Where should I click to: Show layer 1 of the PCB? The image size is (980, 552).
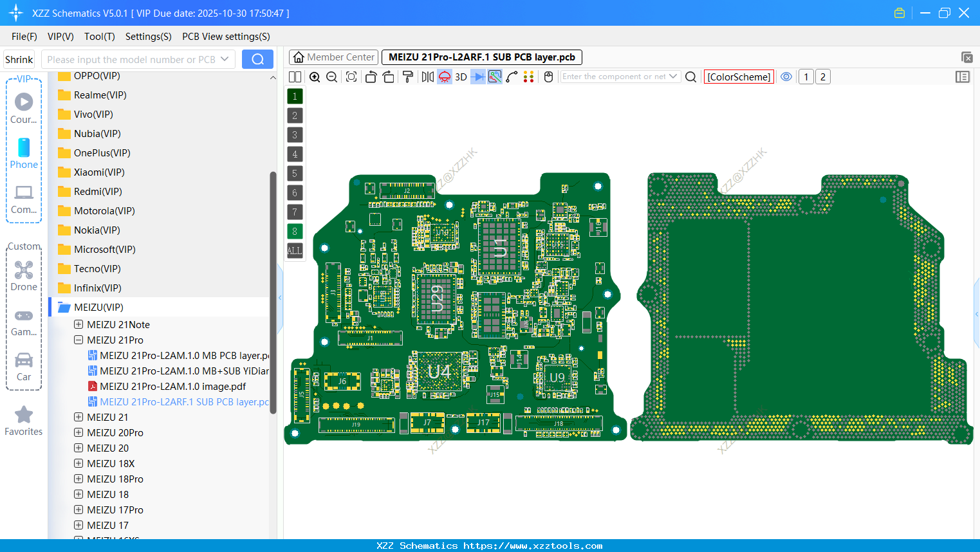[295, 97]
